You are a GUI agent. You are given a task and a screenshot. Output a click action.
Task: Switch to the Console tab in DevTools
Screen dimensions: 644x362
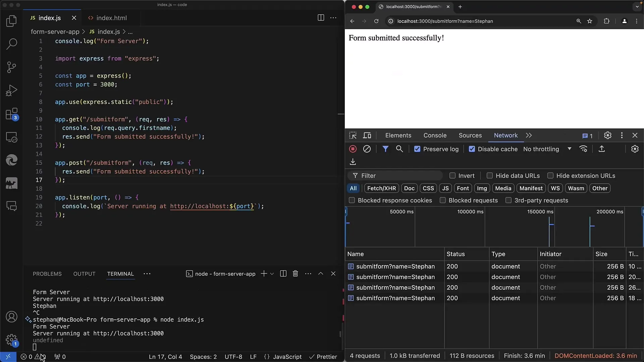coord(434,135)
